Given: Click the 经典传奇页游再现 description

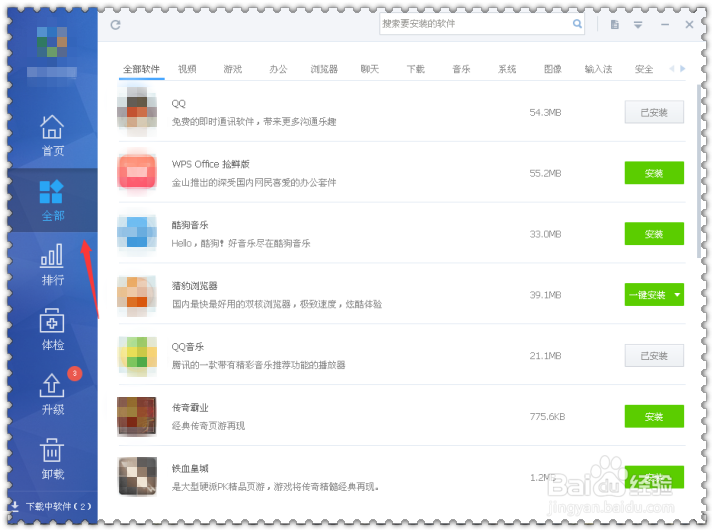Looking at the screenshot, I should [x=208, y=426].
